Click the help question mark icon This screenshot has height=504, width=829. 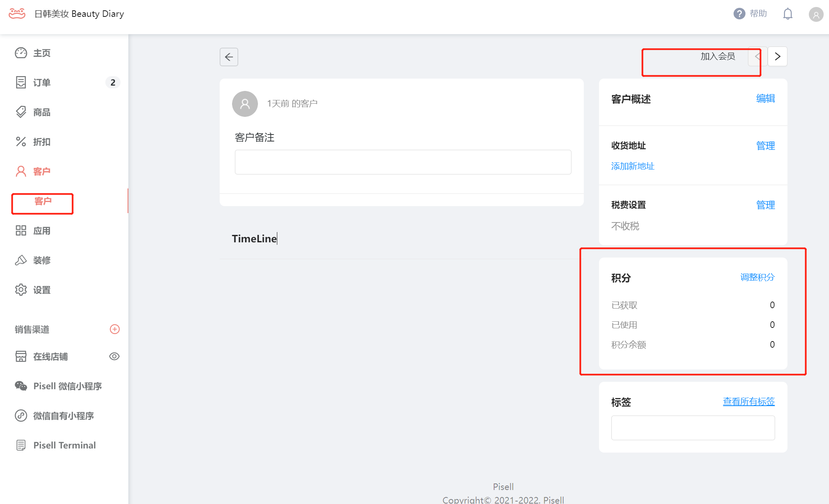click(739, 14)
